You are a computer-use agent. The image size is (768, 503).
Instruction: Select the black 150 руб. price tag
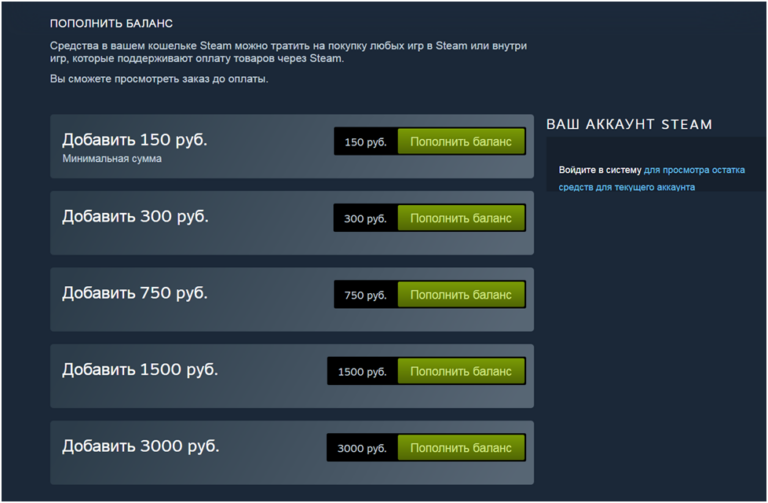coord(366,142)
